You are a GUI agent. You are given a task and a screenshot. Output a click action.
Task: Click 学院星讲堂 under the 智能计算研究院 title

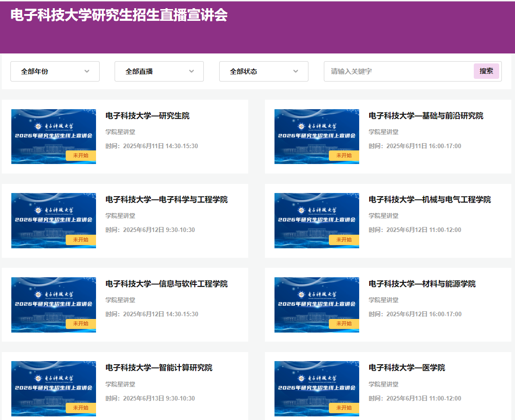coord(120,384)
